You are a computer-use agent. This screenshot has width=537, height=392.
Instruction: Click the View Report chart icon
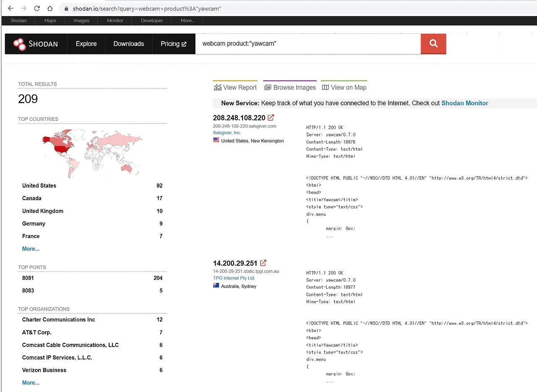click(x=217, y=87)
